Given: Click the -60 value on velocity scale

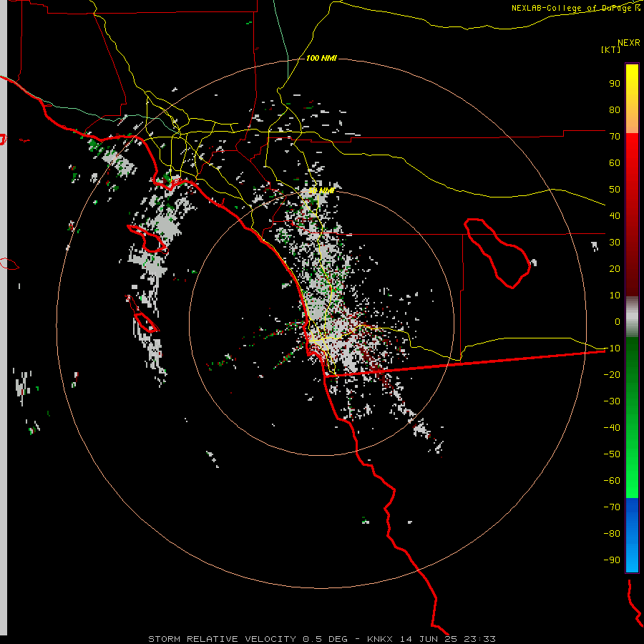Looking at the screenshot, I should (x=612, y=481).
